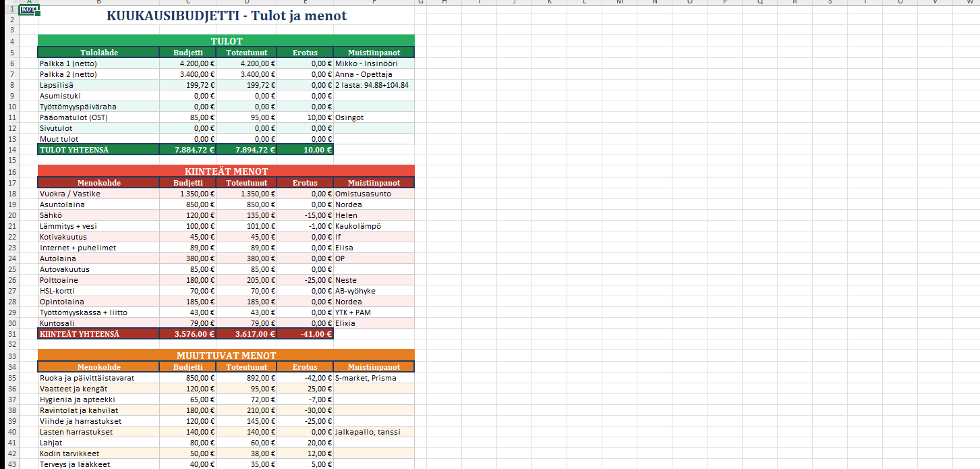The image size is (980, 469).
Task: Click the Muistiinpanot header in the TULOT table
Action: 374,53
